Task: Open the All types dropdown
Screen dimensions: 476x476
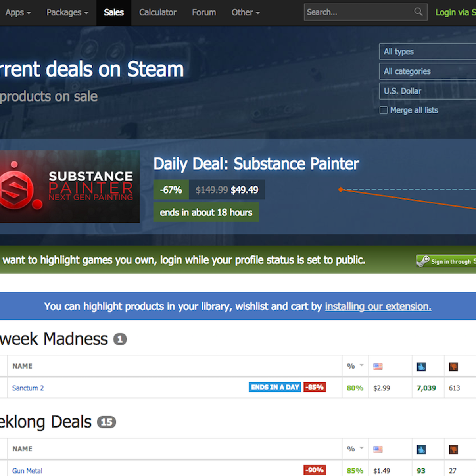Action: [x=428, y=52]
